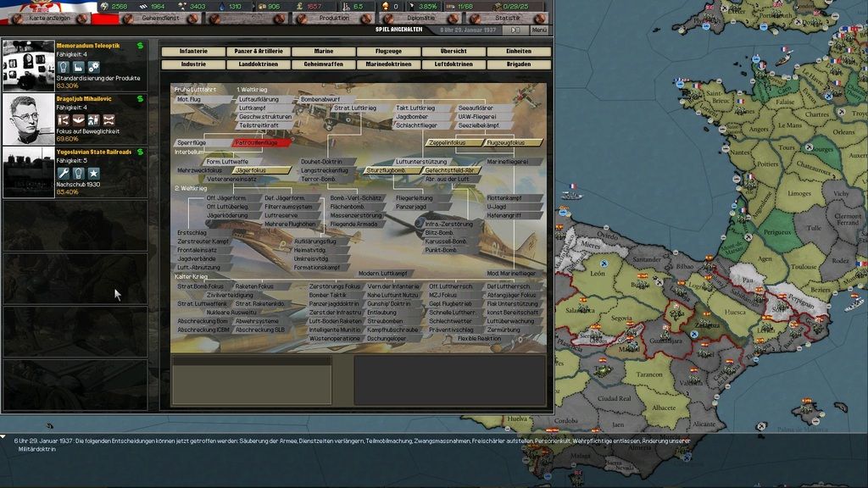Switch to the Einheiten tab

coord(519,52)
